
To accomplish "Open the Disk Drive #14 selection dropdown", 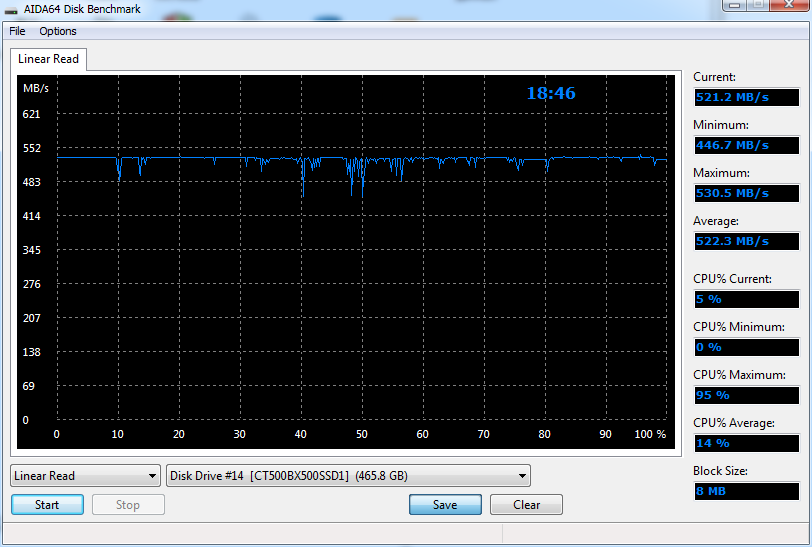I will (348, 476).
